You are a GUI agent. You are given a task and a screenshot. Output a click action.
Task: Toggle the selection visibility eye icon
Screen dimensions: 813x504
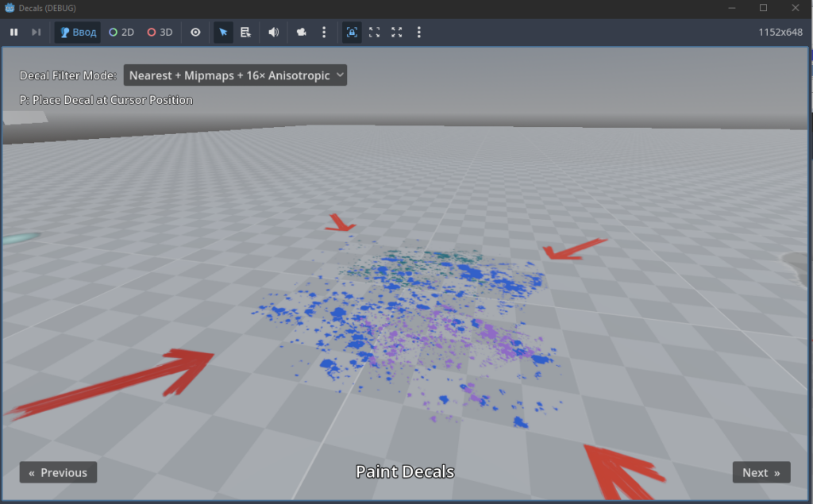click(195, 33)
